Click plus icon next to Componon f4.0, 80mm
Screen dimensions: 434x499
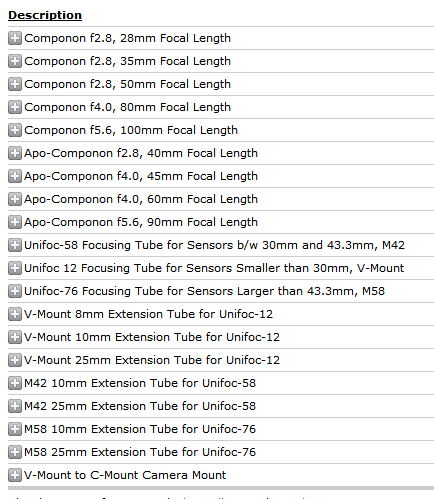coord(15,107)
